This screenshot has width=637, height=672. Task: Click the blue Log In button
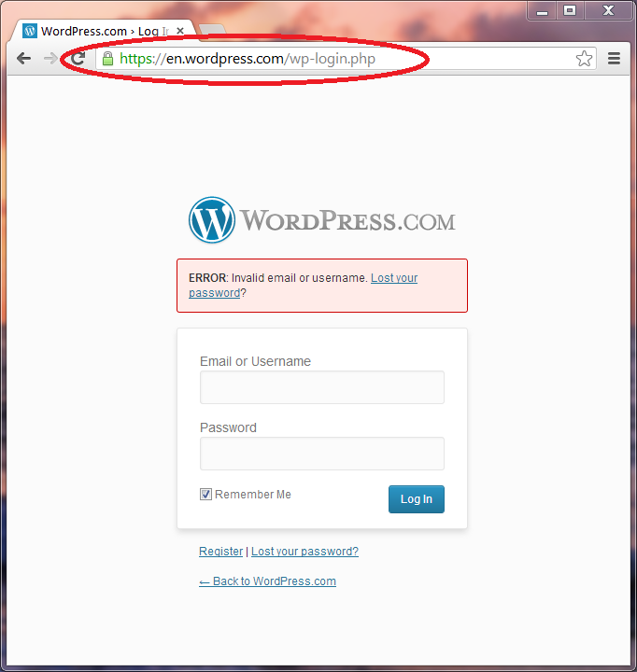tap(416, 498)
